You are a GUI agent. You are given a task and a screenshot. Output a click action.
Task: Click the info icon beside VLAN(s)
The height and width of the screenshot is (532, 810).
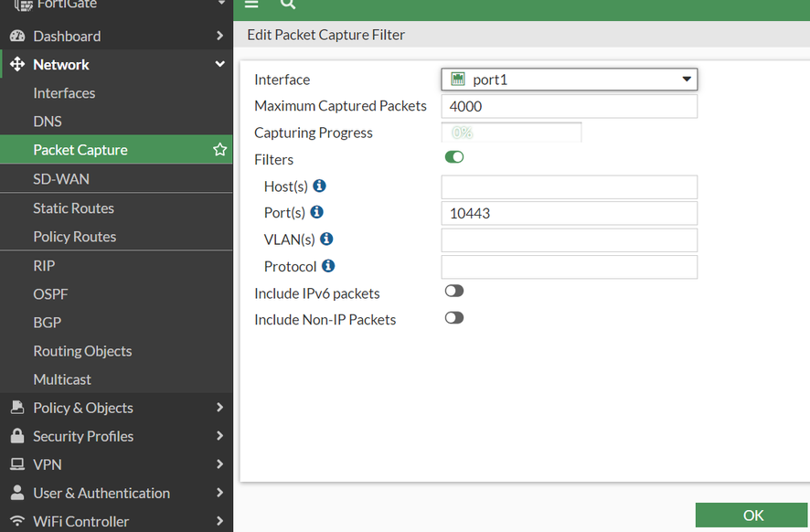point(325,239)
